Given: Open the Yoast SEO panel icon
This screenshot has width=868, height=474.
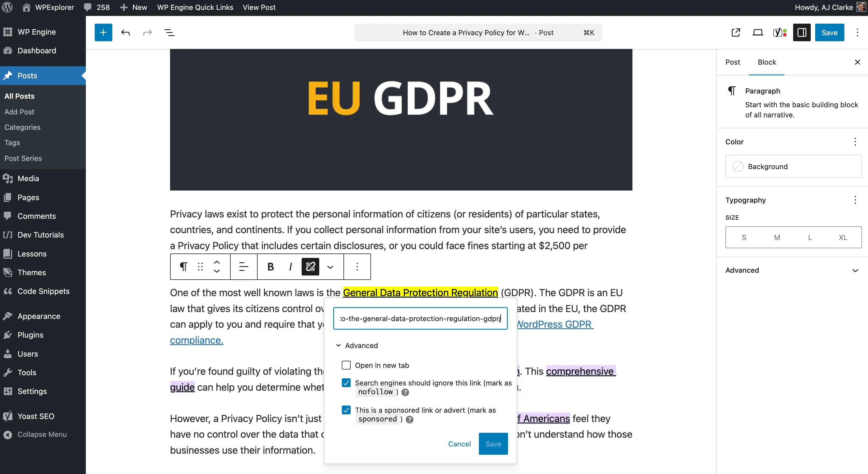Looking at the screenshot, I should click(779, 32).
